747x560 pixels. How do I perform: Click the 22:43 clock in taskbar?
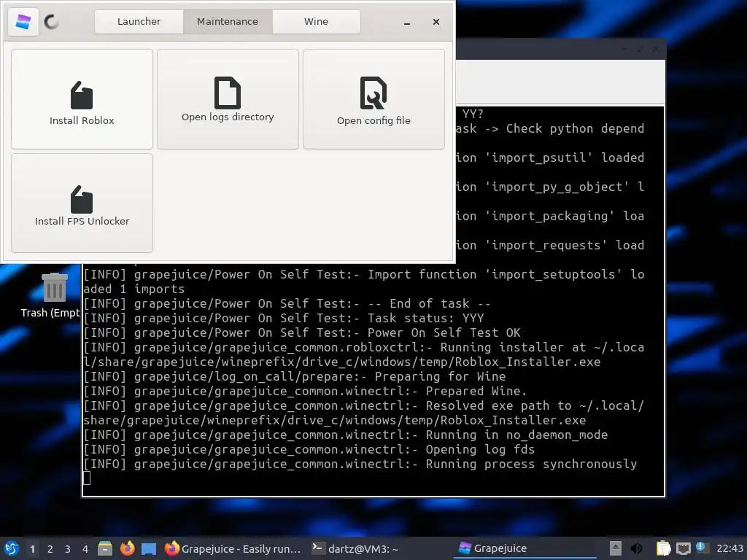(x=729, y=548)
